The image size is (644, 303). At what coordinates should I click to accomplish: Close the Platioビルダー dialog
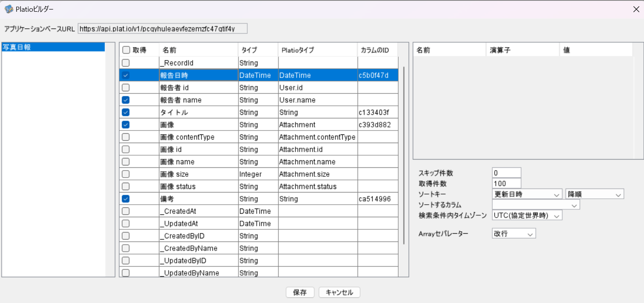point(636,9)
